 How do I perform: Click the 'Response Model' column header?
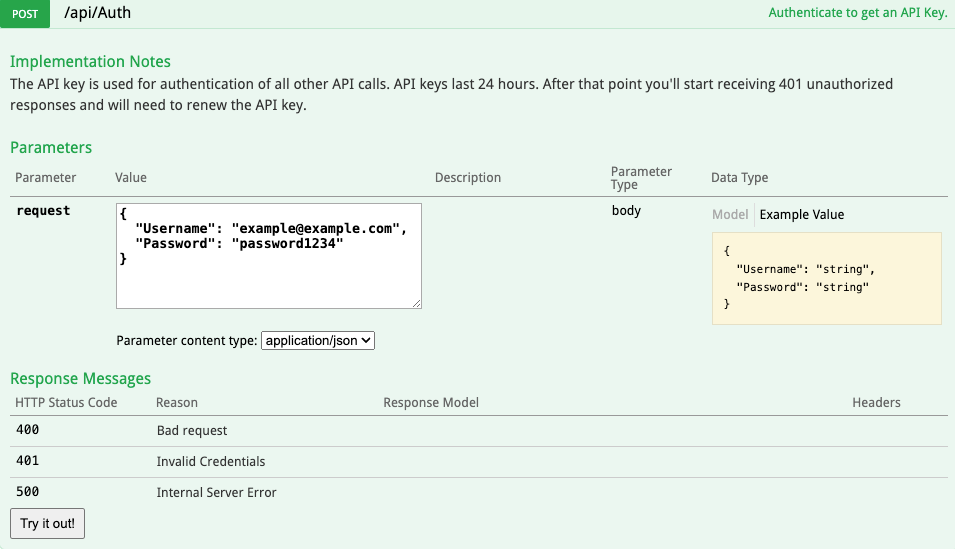click(x=431, y=403)
